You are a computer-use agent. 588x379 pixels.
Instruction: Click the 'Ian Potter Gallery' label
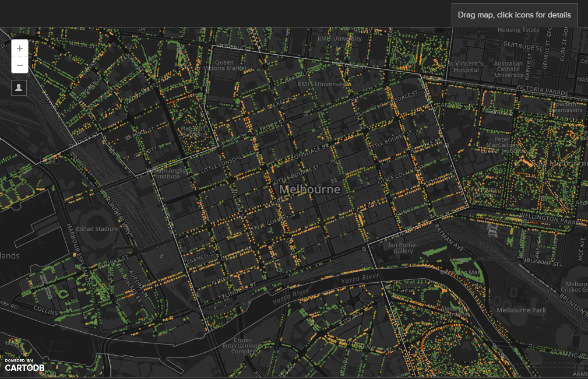[402, 248]
